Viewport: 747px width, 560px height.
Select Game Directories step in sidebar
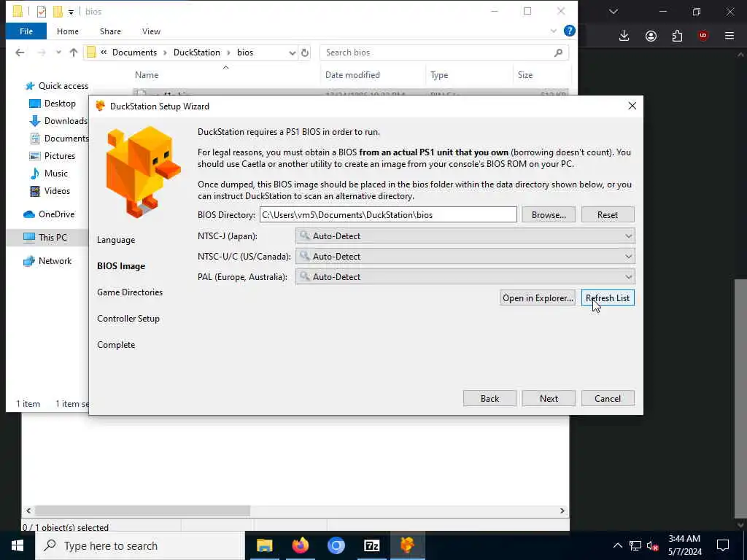(x=130, y=292)
